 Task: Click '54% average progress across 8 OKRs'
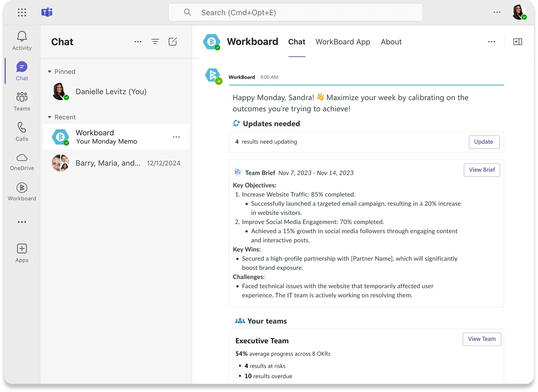pos(283,354)
